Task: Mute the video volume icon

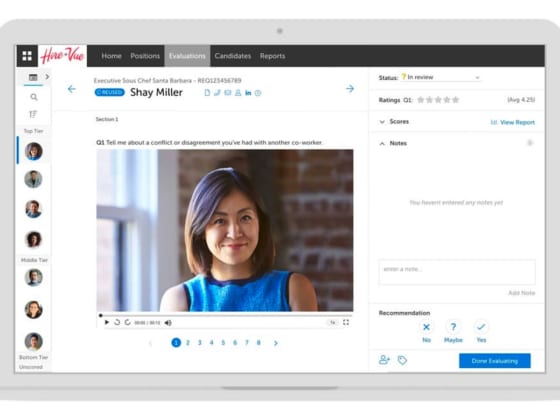Action: pyautogui.click(x=168, y=323)
